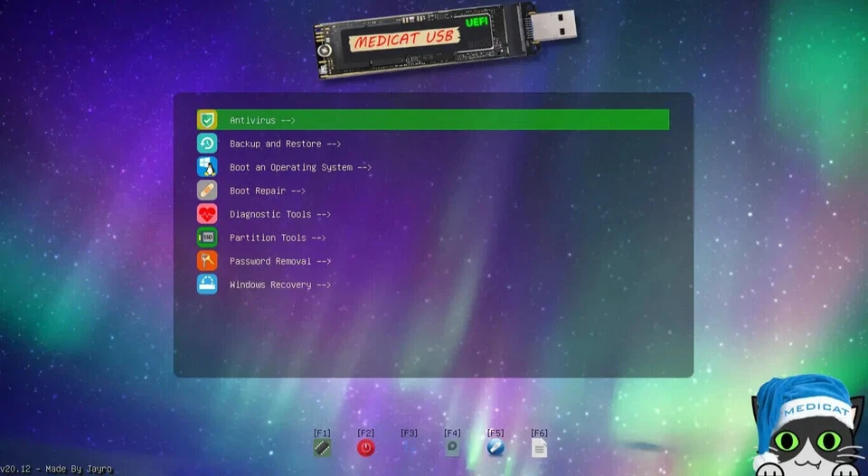Click the [F6] hotkey label

pyautogui.click(x=539, y=433)
